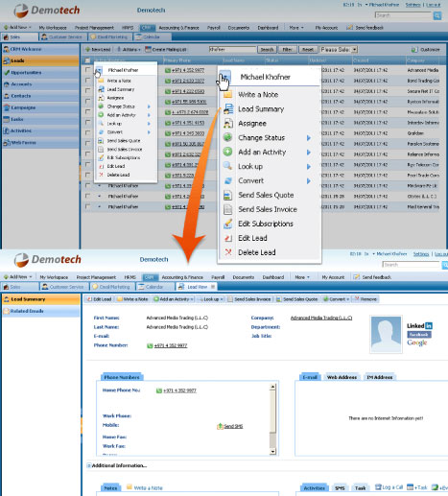Check the Pearl Trade row checkbox

[87, 175]
